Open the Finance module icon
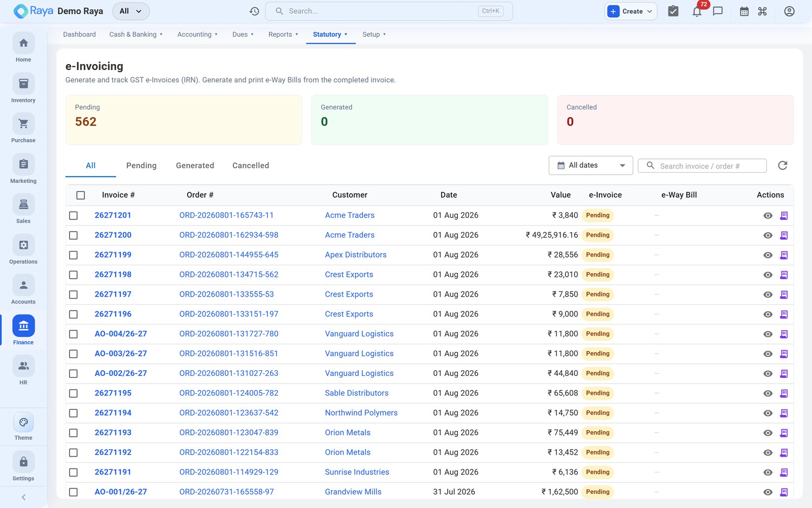This screenshot has width=812, height=508. tap(23, 326)
